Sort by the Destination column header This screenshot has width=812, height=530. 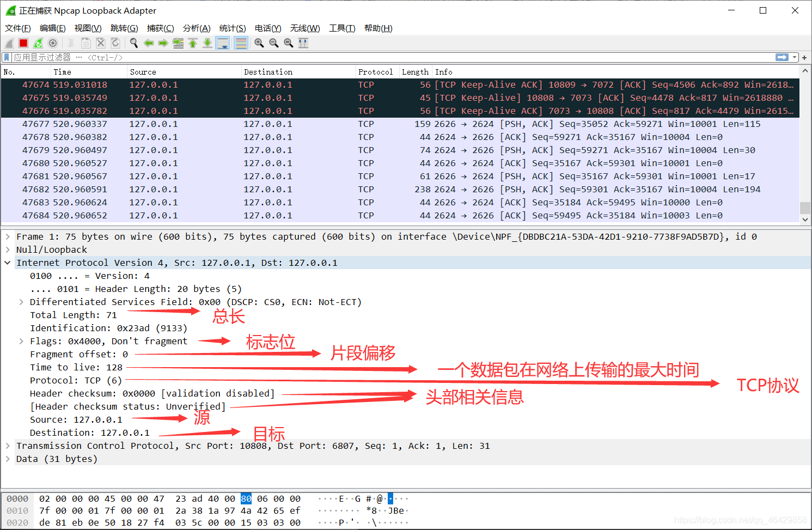point(298,72)
